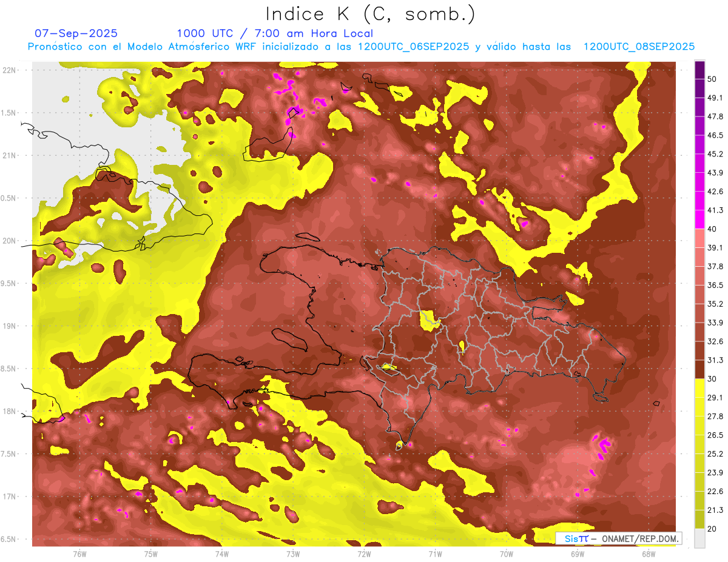728x562 pixels.
Task: Click the 25.2 color scale value
Action: point(715,454)
